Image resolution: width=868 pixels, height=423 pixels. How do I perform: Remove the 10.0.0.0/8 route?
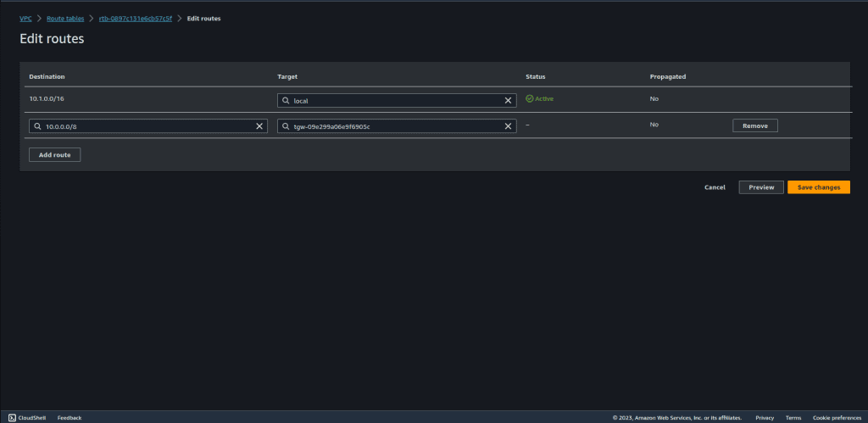tap(754, 125)
